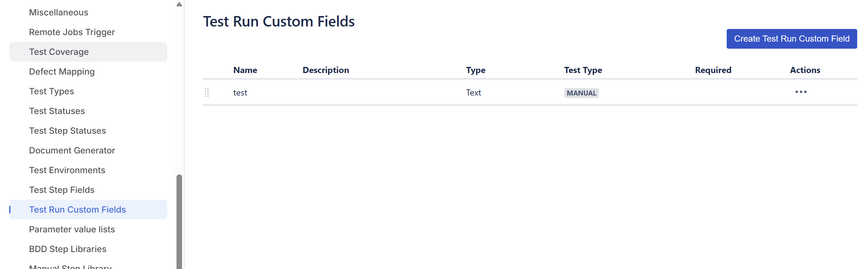
Task: Open Document Generator settings
Action: coord(88,150)
